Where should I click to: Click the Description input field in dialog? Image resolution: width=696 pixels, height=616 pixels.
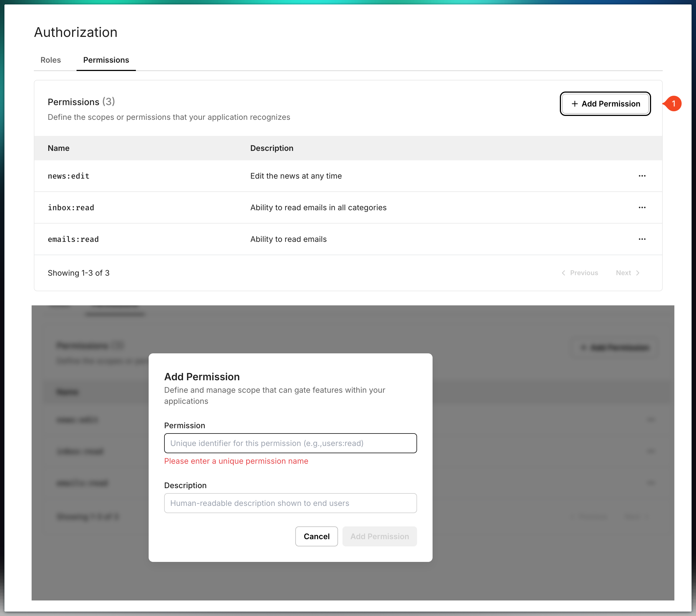(x=290, y=503)
